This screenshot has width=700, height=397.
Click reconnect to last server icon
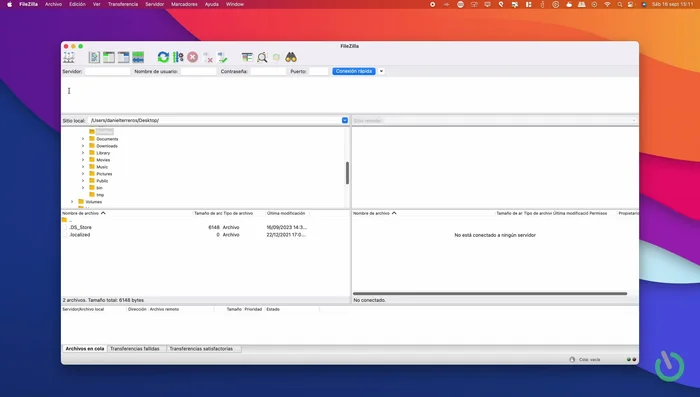pyautogui.click(x=222, y=57)
